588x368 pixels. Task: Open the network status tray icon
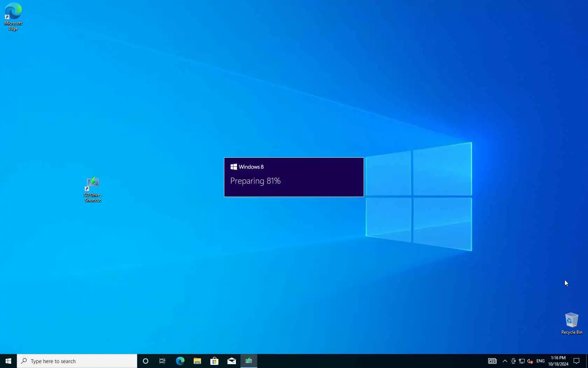(x=522, y=361)
